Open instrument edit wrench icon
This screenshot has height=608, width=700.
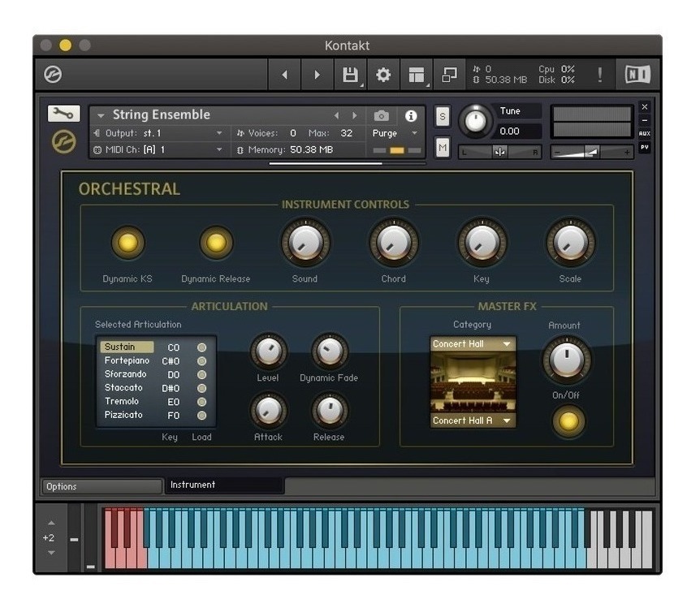point(64,114)
